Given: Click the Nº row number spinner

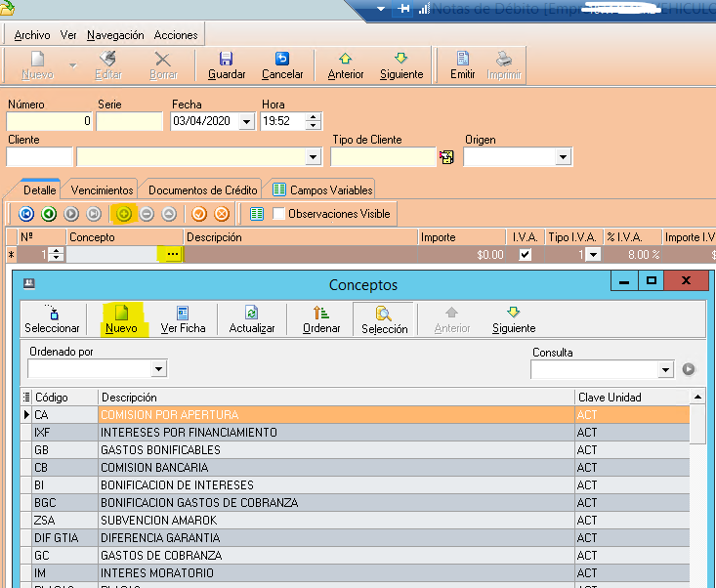Looking at the screenshot, I should (x=56, y=254).
